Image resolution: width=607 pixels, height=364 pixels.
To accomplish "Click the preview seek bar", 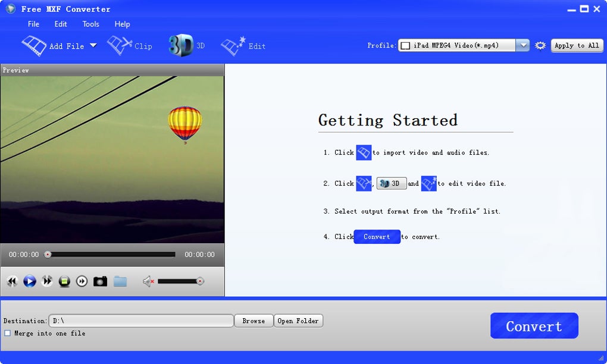I will point(111,255).
